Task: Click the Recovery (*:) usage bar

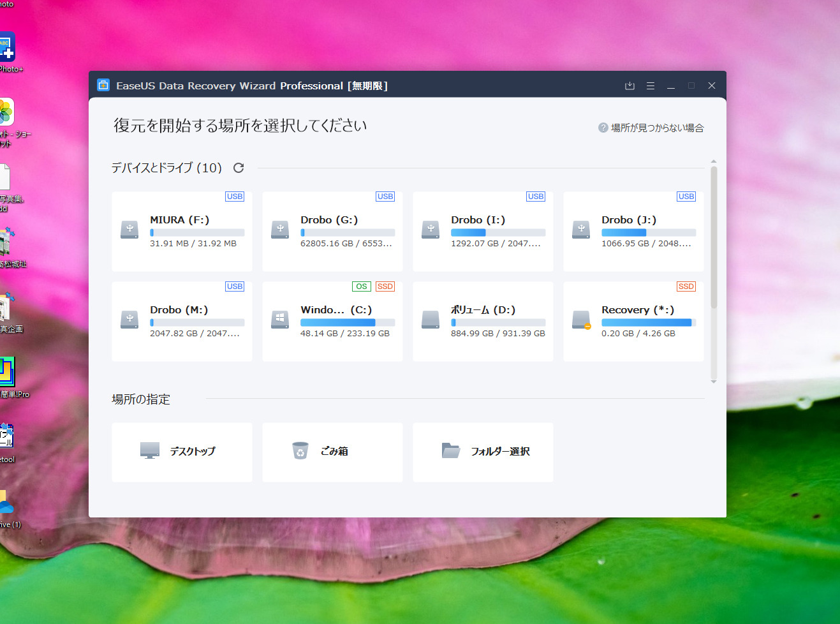Action: (649, 323)
